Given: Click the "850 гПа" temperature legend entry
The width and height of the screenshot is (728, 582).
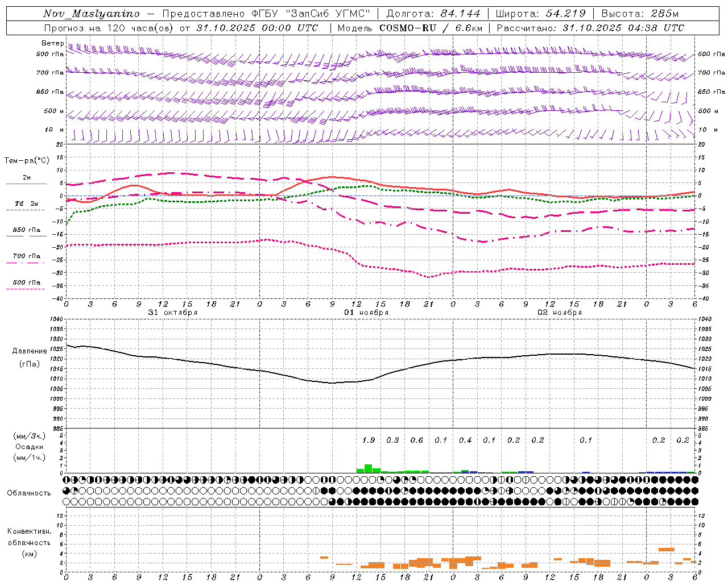Looking at the screenshot, I should coord(27,230).
